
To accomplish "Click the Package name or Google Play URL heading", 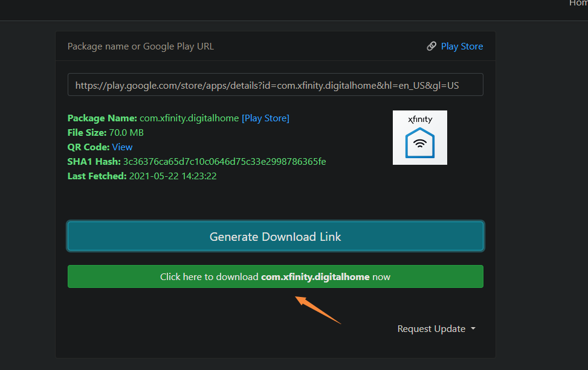I will 141,46.
